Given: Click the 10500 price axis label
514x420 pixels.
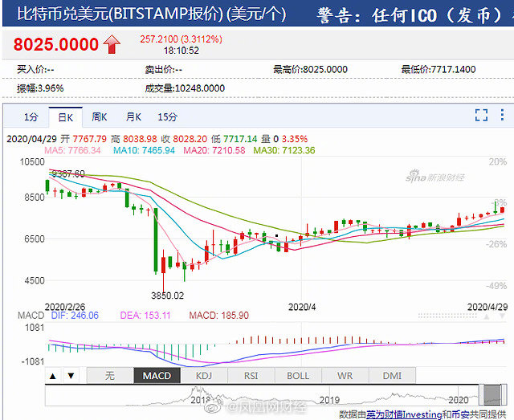Looking at the screenshot, I should (32, 161).
